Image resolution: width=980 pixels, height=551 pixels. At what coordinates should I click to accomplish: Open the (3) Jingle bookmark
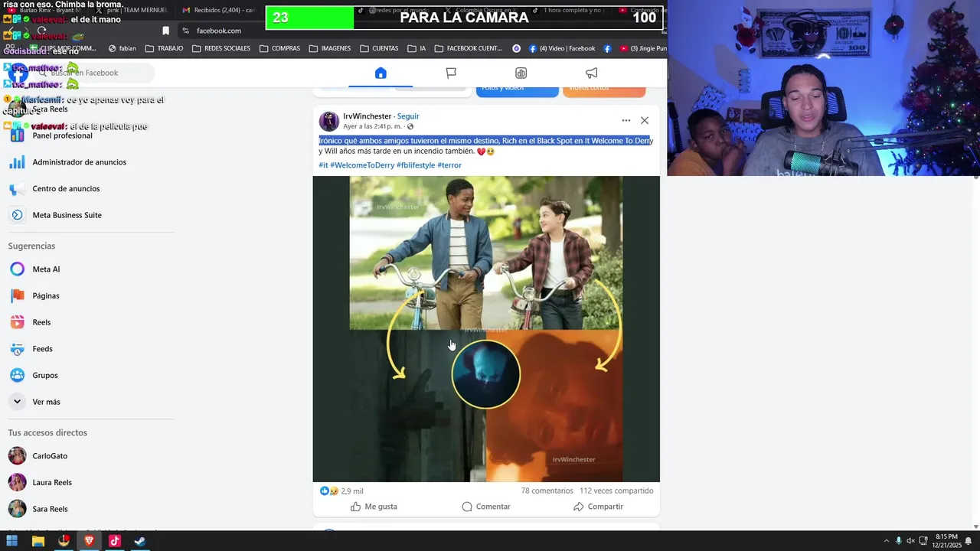643,48
